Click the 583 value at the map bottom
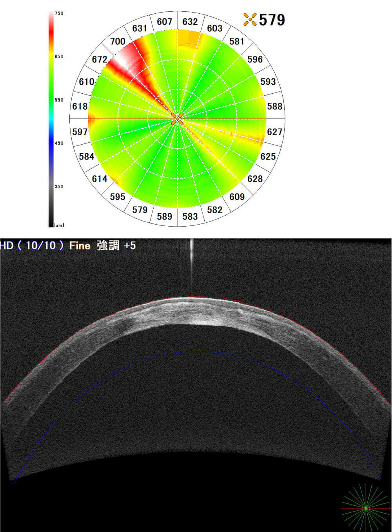This screenshot has height=532, width=392. (x=190, y=216)
